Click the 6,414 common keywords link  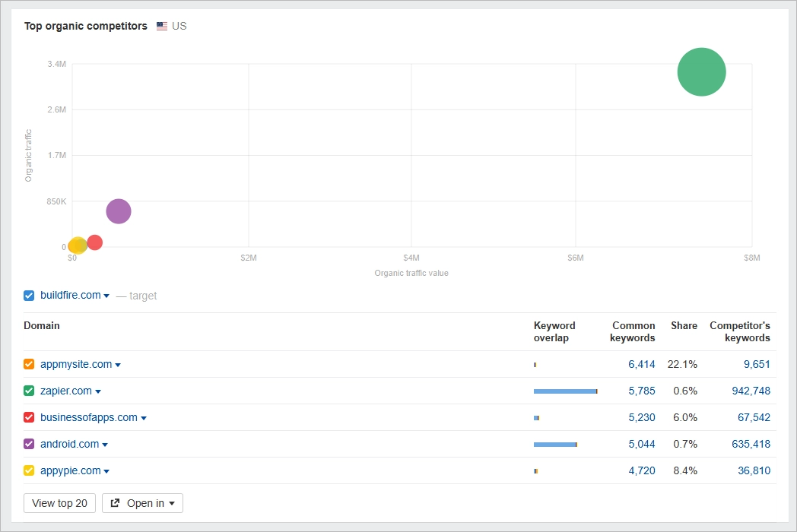pos(643,364)
